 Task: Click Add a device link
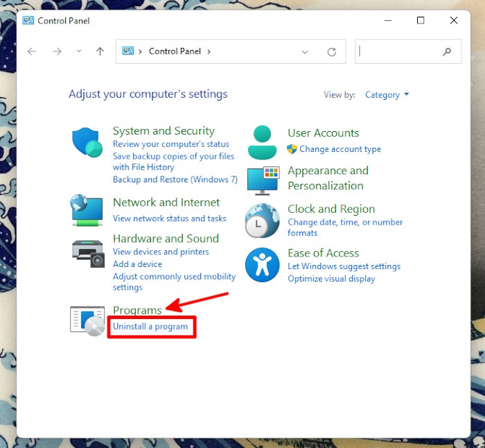137,264
